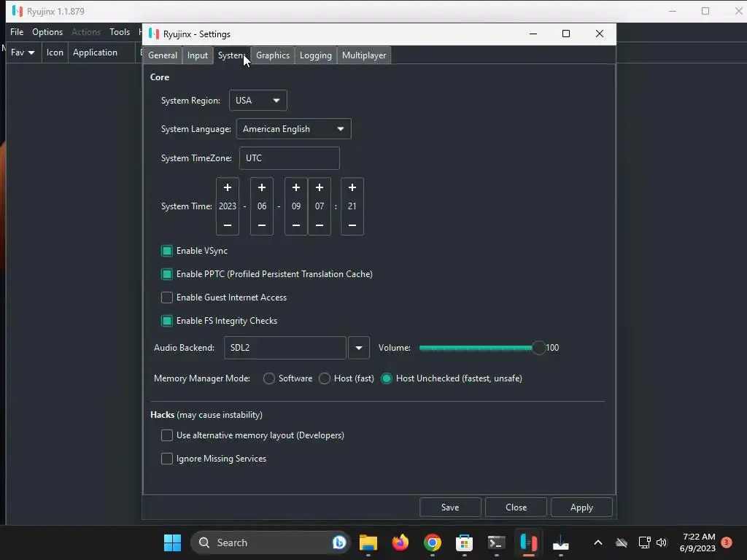Switch to the Graphics tab

[x=273, y=55]
